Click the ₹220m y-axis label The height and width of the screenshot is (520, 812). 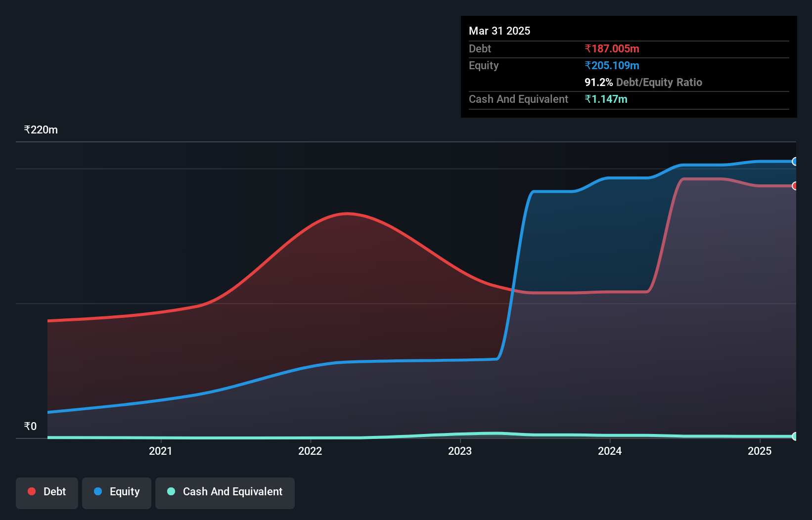tap(41, 130)
